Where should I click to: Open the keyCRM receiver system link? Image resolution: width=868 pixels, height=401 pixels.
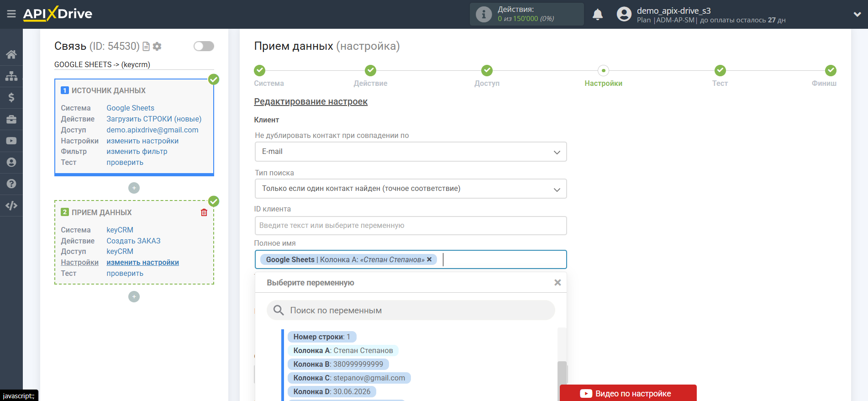(x=120, y=230)
